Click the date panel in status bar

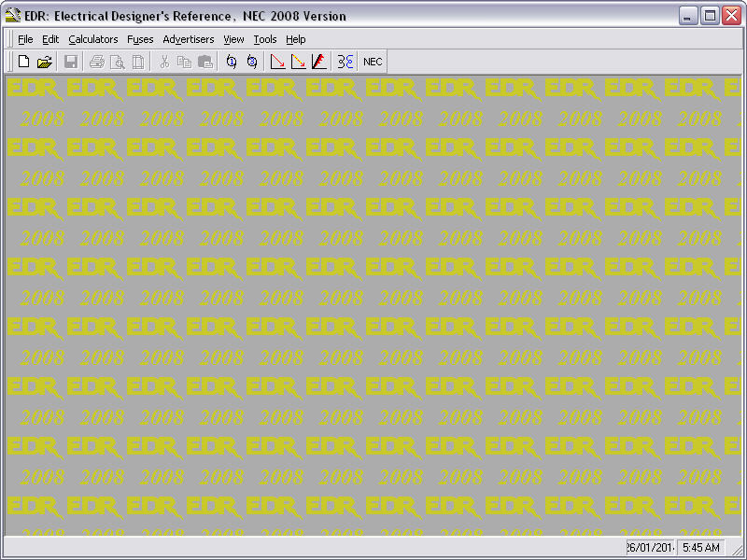coord(651,548)
